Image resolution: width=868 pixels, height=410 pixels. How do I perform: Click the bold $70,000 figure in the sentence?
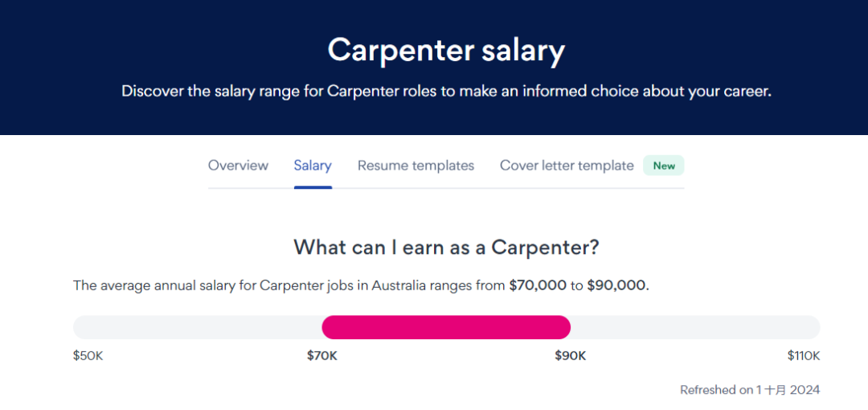(x=538, y=286)
